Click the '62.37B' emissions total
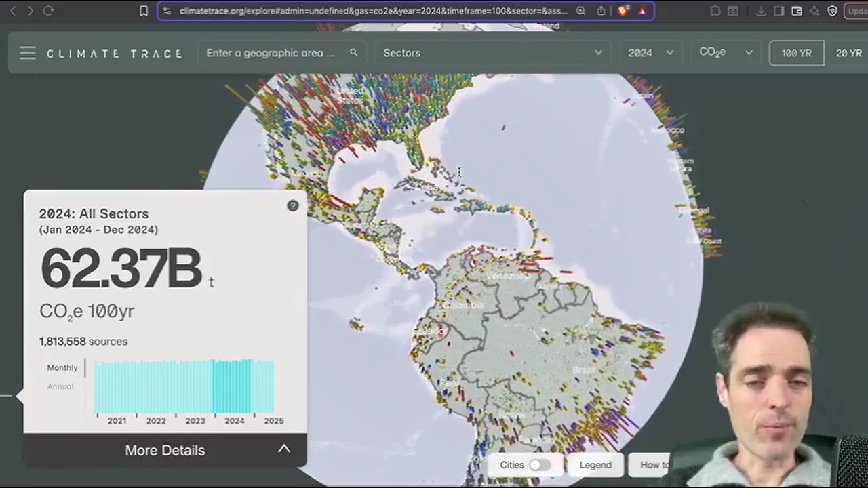The image size is (868, 488). click(x=121, y=269)
